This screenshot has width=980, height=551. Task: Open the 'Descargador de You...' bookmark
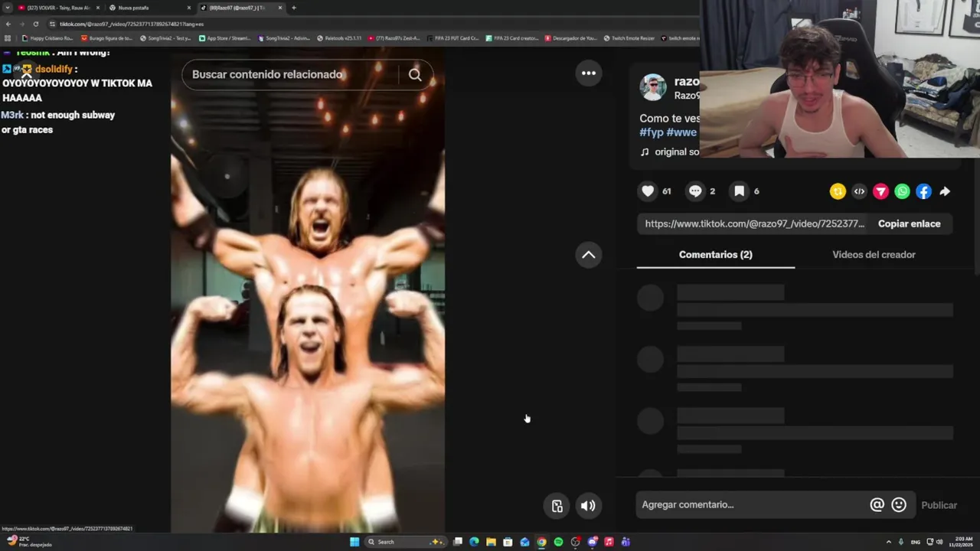(571, 38)
